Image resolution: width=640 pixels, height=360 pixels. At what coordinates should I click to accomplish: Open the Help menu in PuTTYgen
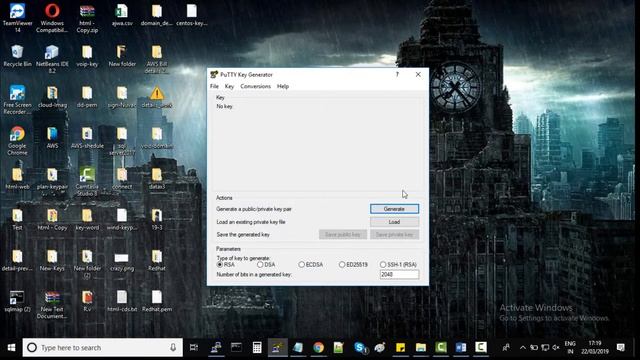tap(283, 86)
